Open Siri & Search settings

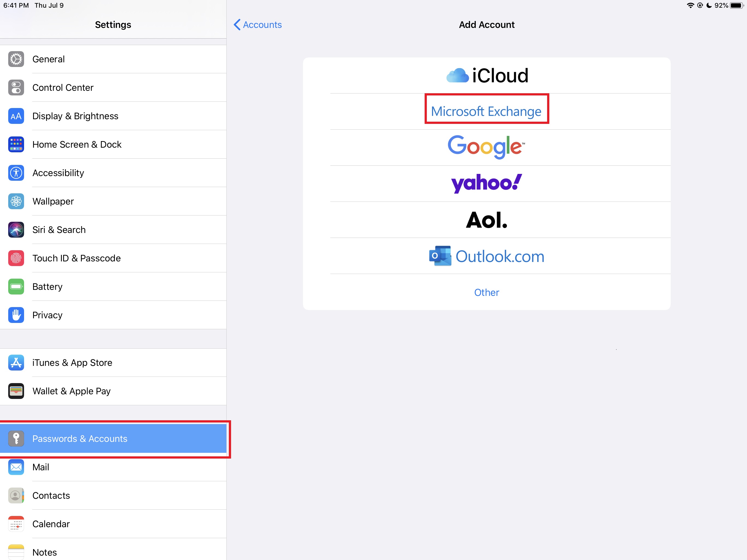[113, 230]
